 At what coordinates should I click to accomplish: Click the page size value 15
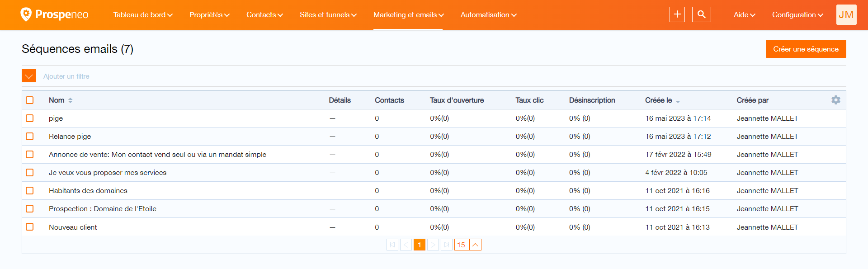[462, 245]
